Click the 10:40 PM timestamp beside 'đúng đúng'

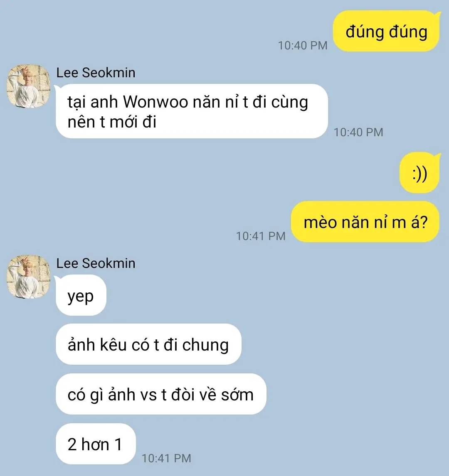(303, 46)
